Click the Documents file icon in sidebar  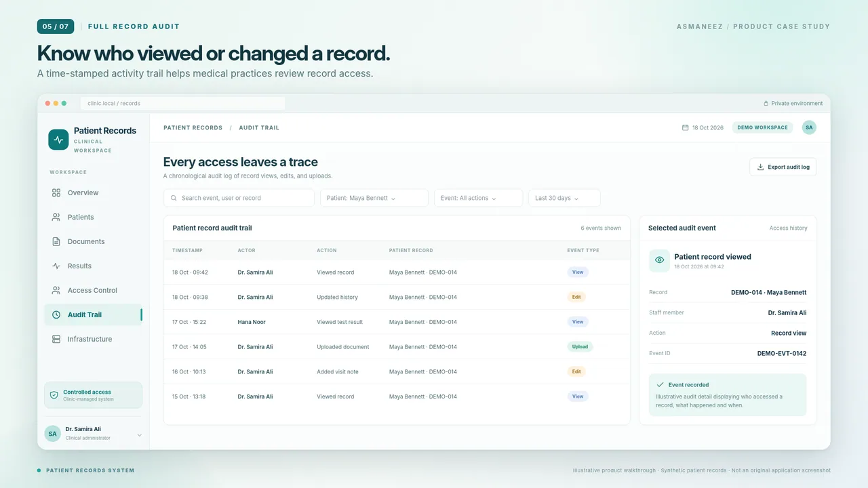56,241
